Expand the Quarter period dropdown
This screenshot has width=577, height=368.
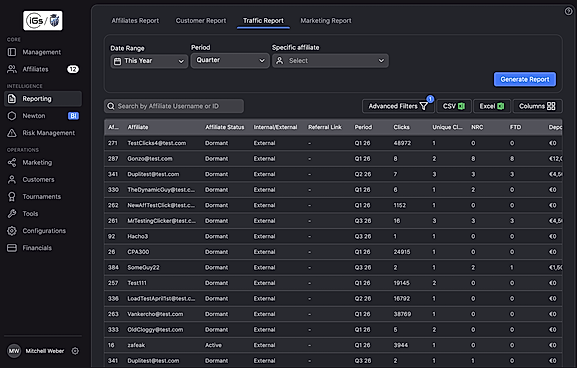tap(230, 60)
